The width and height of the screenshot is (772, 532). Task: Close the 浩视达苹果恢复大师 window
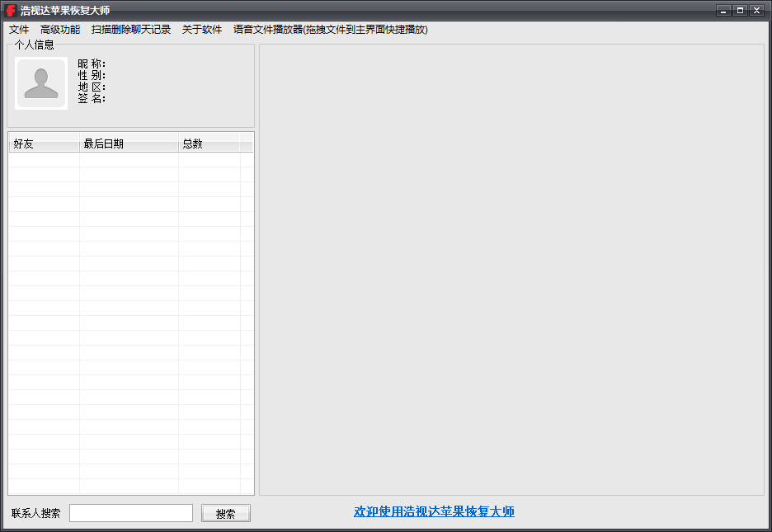[756, 10]
